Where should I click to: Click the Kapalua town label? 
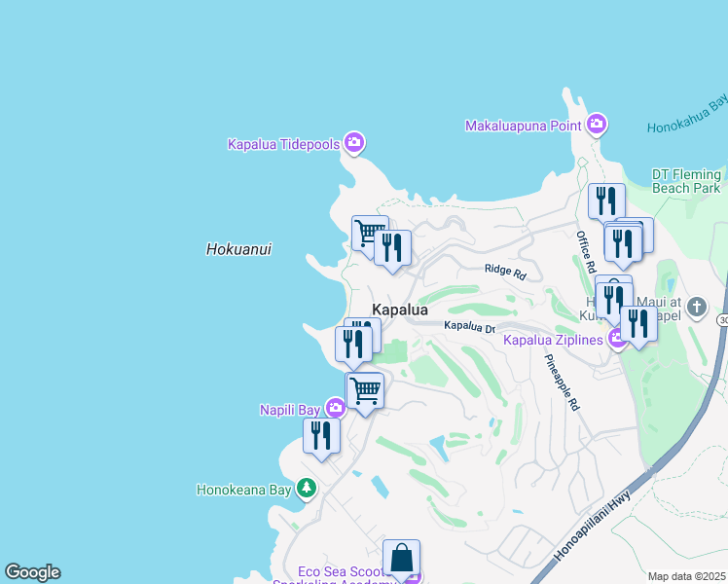point(400,310)
